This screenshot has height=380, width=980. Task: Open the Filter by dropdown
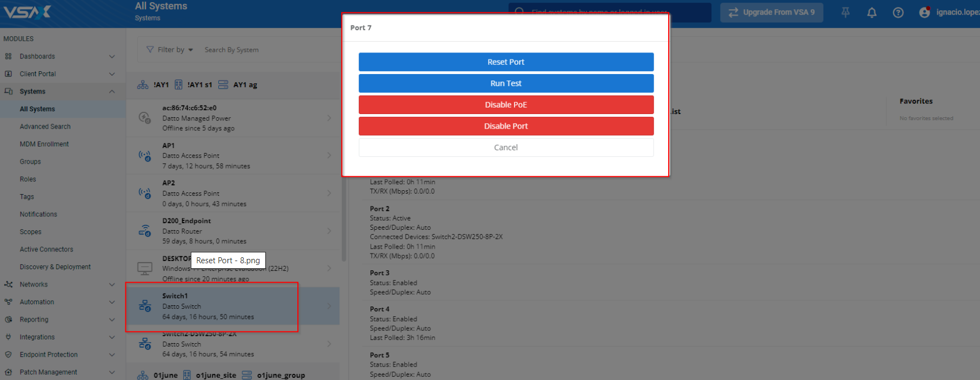click(170, 50)
